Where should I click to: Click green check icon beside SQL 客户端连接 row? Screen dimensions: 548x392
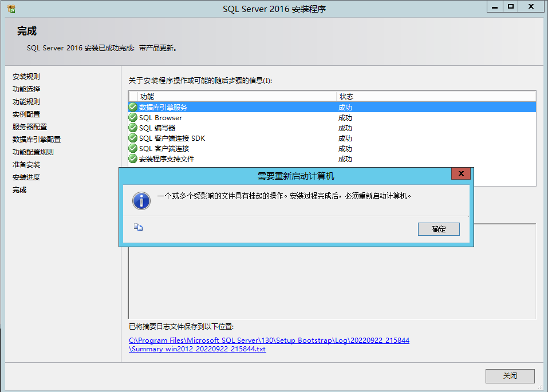click(133, 148)
